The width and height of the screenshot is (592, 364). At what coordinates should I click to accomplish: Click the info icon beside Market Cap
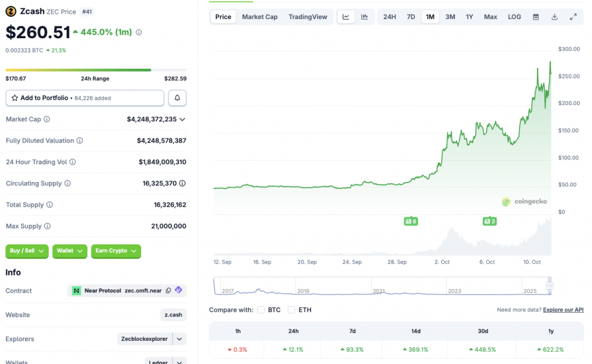pyautogui.click(x=47, y=119)
